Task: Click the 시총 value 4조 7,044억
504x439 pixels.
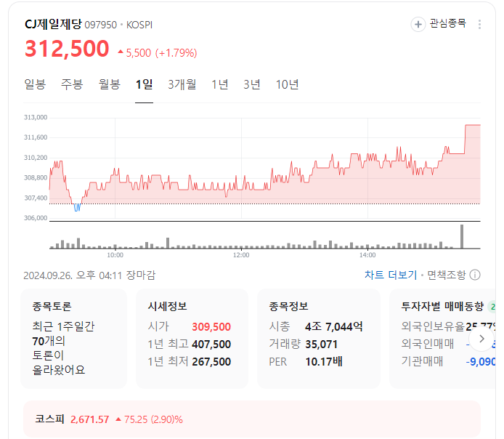Action: [x=334, y=327]
